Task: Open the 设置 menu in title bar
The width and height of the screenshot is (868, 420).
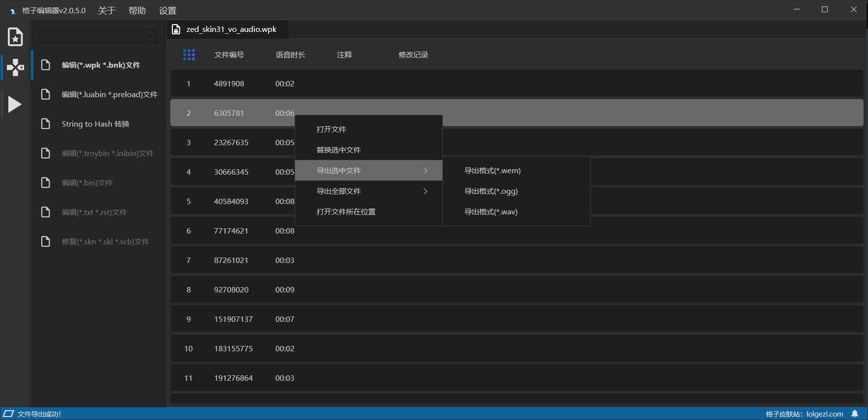Action: (x=167, y=10)
